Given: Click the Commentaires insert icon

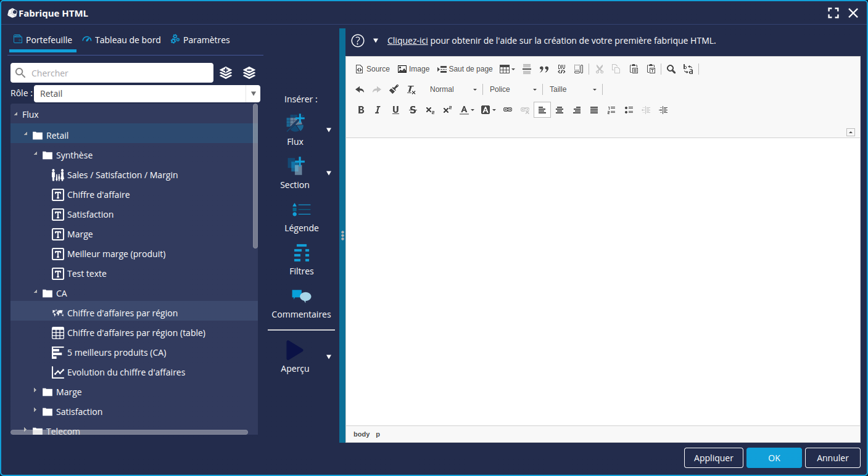Looking at the screenshot, I should [x=301, y=297].
